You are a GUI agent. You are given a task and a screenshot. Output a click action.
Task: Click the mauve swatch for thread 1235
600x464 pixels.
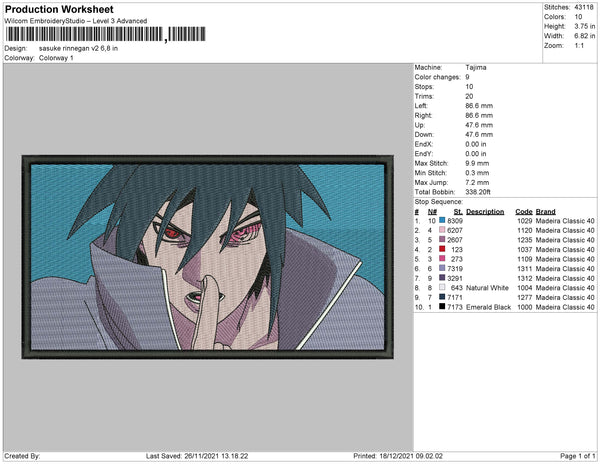pyautogui.click(x=442, y=239)
